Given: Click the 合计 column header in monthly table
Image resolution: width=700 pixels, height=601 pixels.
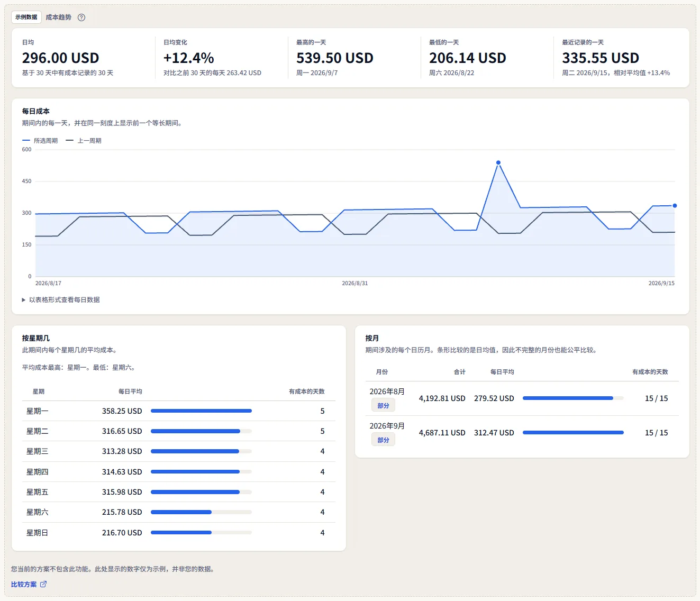Looking at the screenshot, I should tap(460, 372).
